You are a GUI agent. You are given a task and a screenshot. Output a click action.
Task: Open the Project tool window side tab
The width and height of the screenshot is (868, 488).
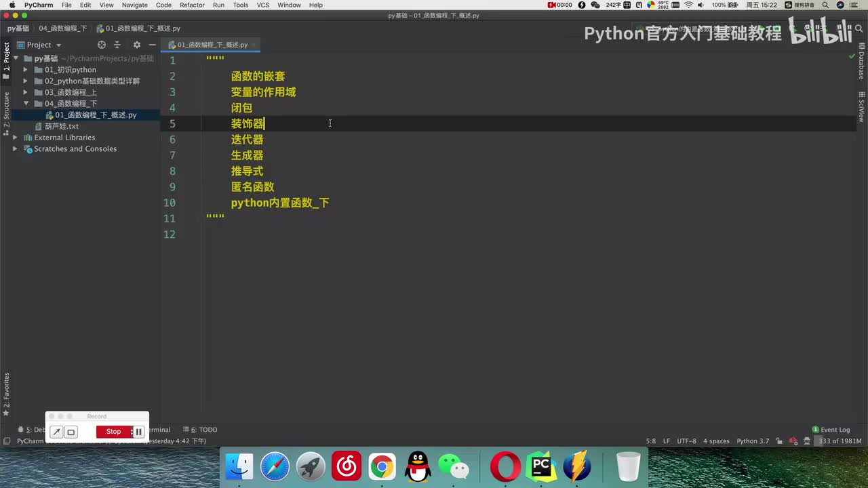pos(6,61)
